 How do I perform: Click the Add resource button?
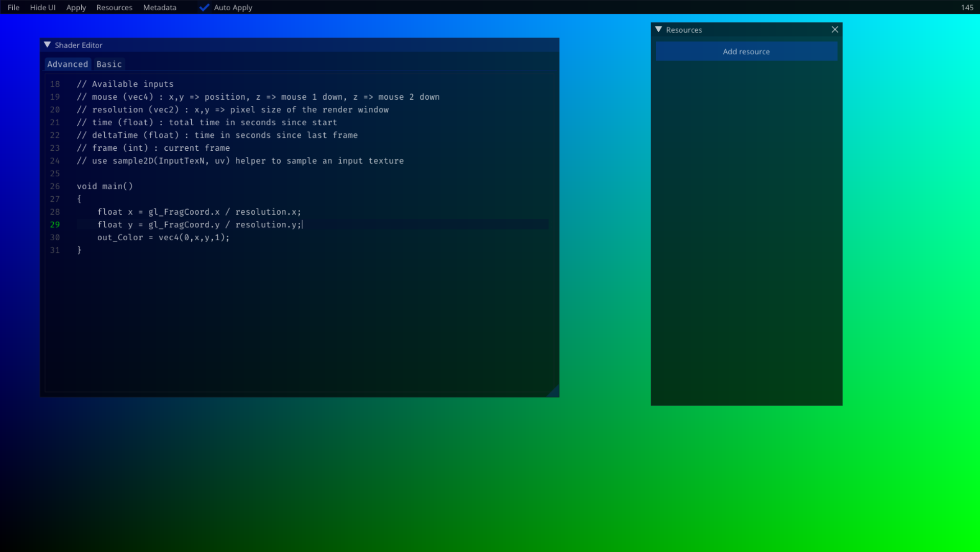pos(746,52)
